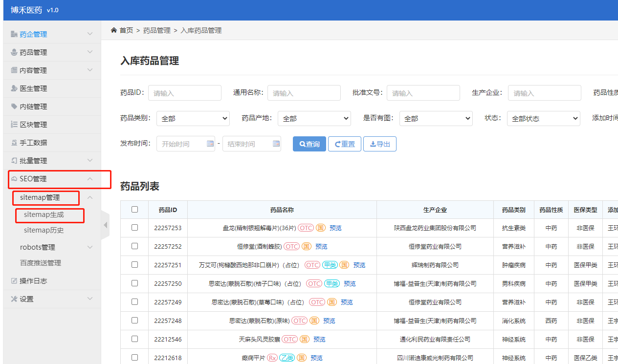Open sitemap生成 menu item
The image size is (618, 364).
(44, 214)
